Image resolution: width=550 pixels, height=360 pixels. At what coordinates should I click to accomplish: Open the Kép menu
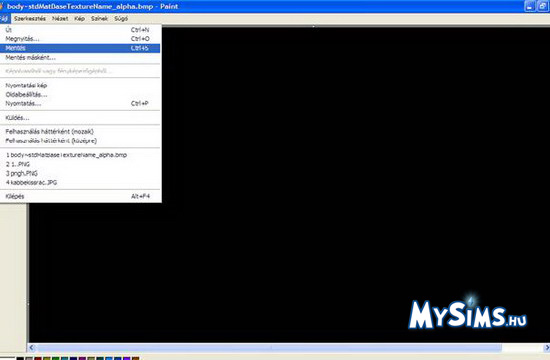[x=79, y=19]
